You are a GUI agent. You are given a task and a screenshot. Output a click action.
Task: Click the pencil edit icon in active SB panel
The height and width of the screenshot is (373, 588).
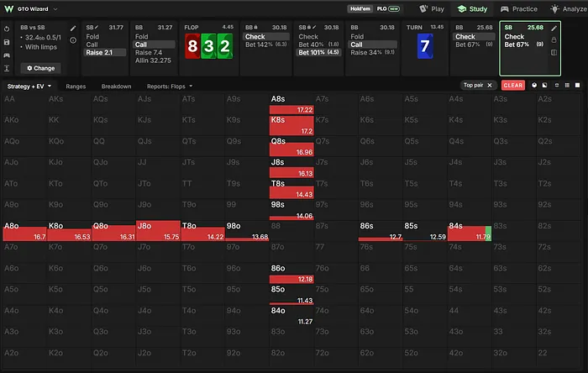point(554,29)
